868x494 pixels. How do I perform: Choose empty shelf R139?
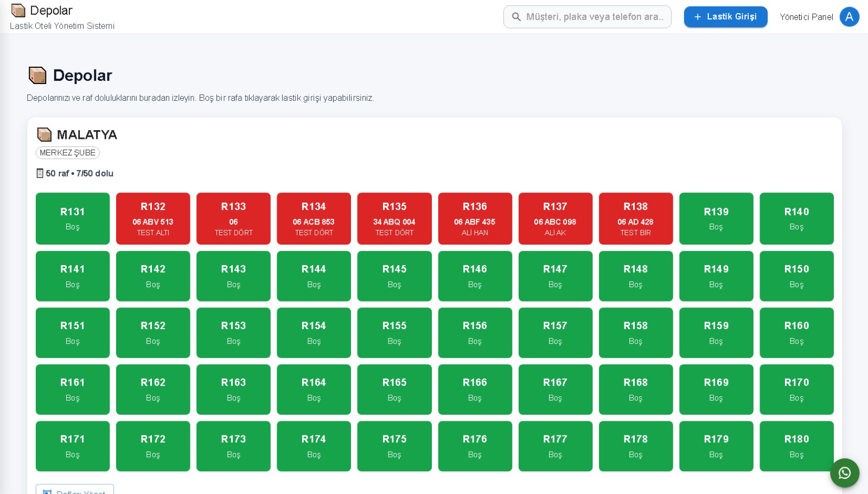click(x=716, y=219)
